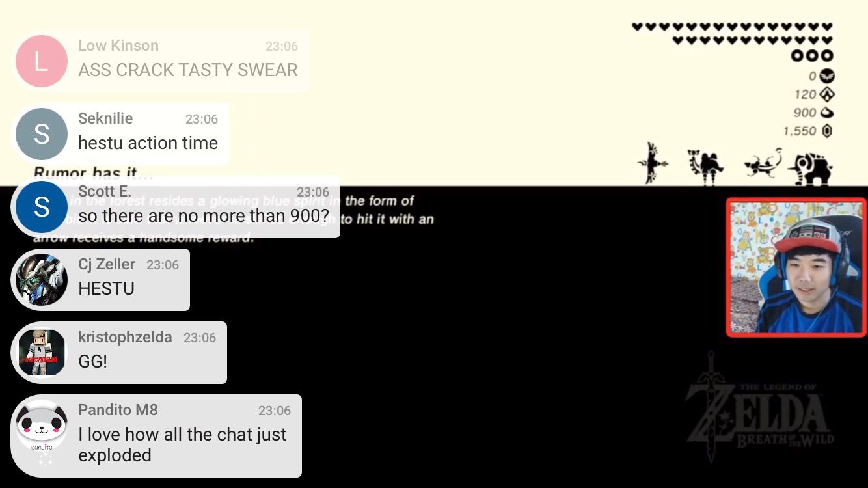Click the Pandito M8 username

(118, 410)
